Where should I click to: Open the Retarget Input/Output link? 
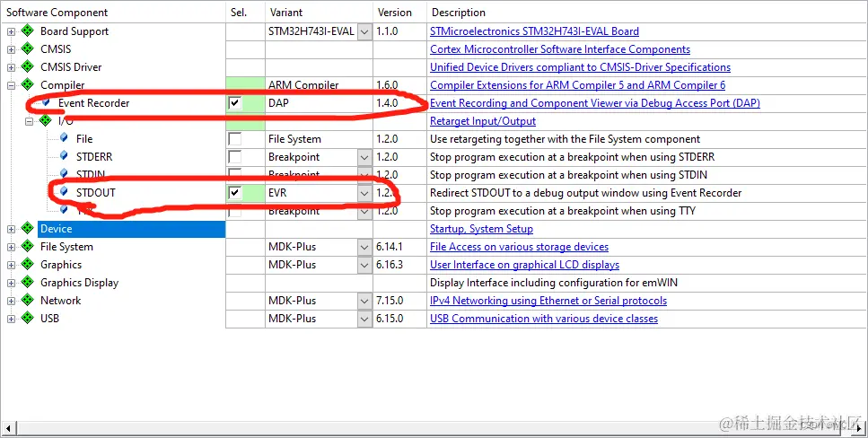pyautogui.click(x=483, y=120)
